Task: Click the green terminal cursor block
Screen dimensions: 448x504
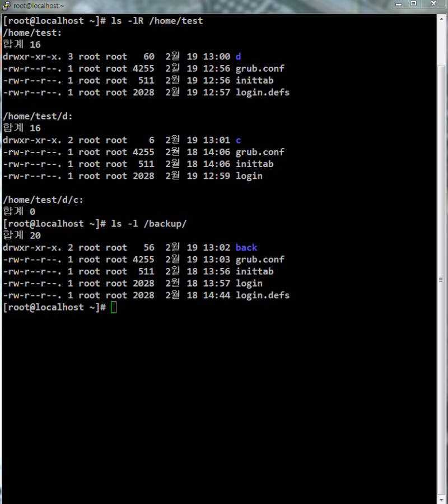Action: pyautogui.click(x=114, y=307)
